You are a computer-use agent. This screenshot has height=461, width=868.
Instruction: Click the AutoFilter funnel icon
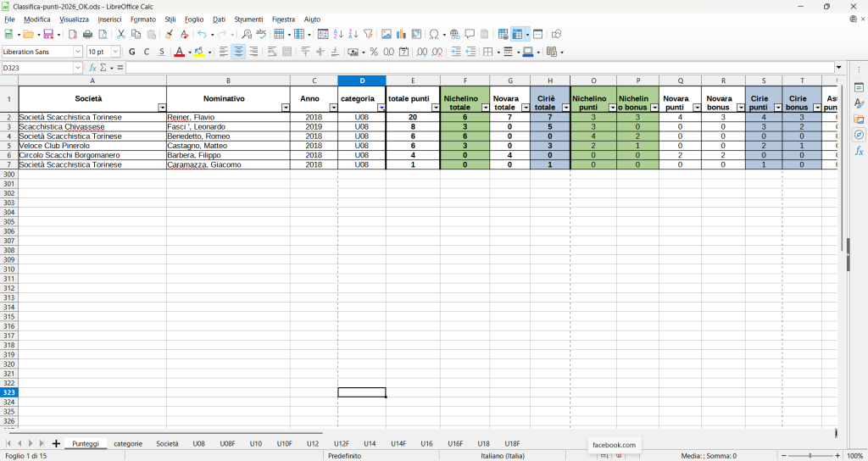(x=368, y=35)
